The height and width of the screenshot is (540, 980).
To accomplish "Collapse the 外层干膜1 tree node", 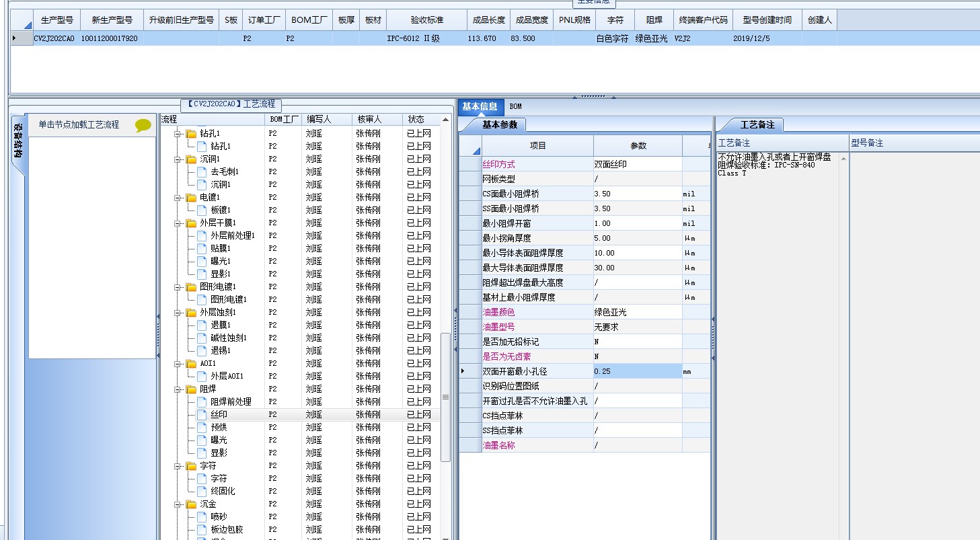I will (178, 223).
